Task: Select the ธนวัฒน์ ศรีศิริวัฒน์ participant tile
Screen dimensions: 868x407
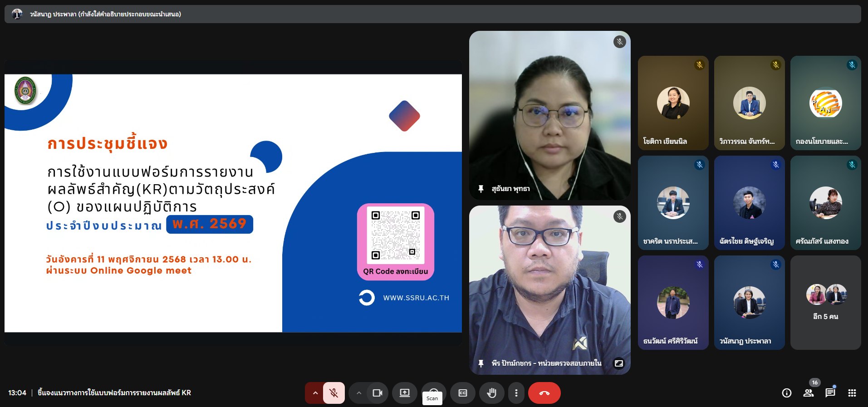Action: (673, 303)
